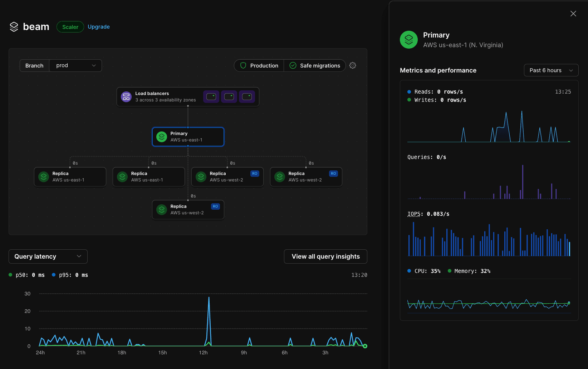588x369 pixels.
Task: Click the 13:25 timestamp in metrics
Action: 563,92
